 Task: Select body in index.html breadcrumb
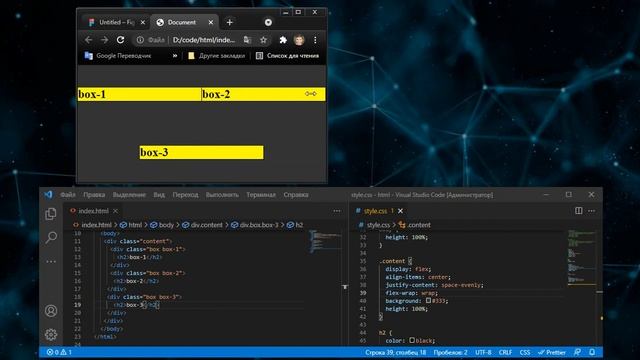coord(162,225)
